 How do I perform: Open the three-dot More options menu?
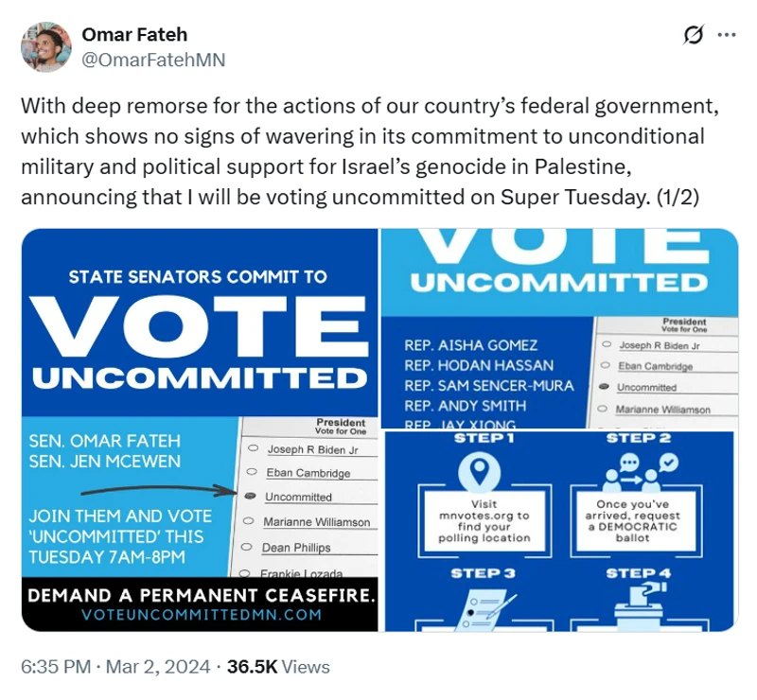pyautogui.click(x=727, y=36)
